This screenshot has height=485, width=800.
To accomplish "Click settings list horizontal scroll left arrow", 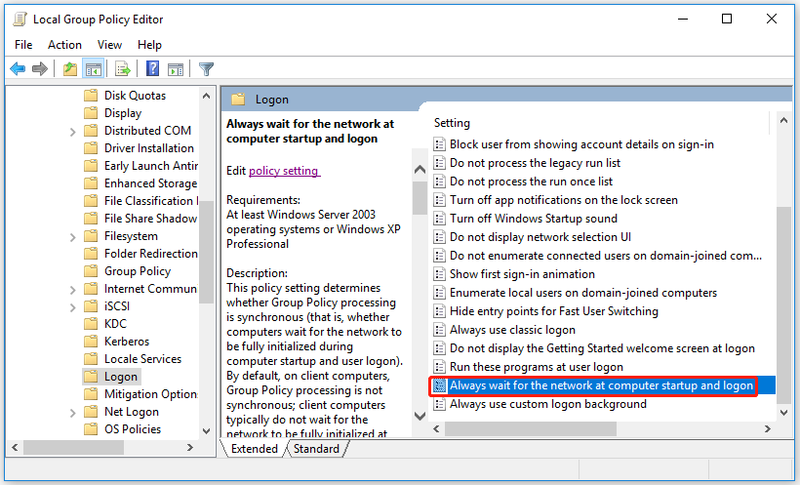I will coord(436,429).
